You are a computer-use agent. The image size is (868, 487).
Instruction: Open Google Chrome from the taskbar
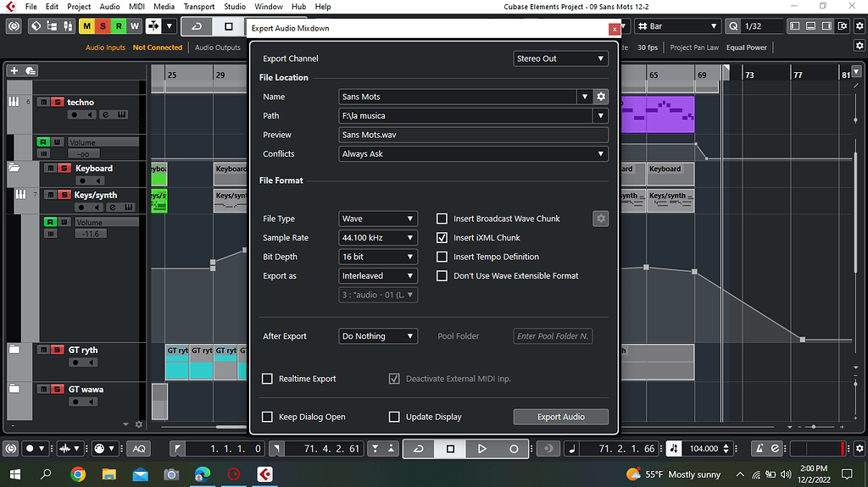[78, 474]
